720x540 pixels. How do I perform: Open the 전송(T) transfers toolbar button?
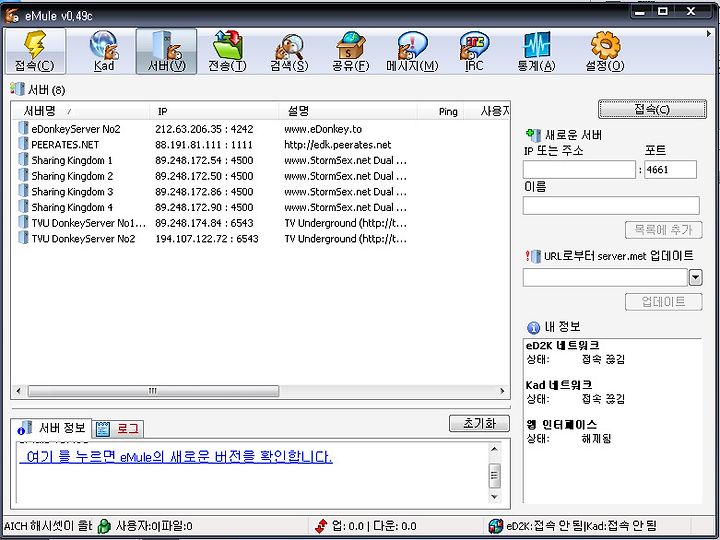pyautogui.click(x=227, y=51)
